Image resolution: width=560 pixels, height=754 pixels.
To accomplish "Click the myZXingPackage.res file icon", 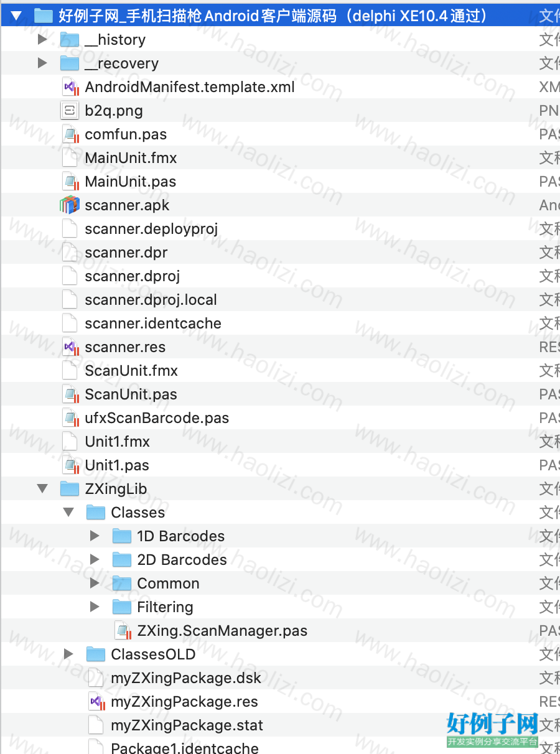I will tap(96, 702).
